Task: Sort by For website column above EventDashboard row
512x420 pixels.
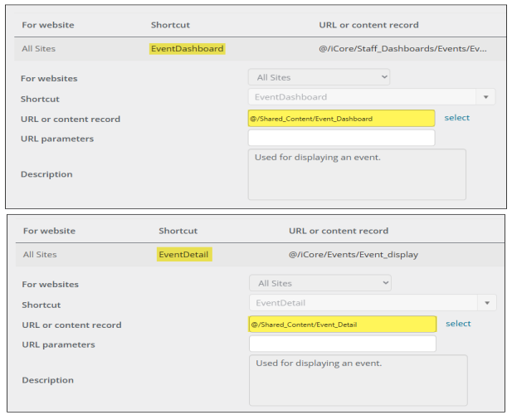Action: point(47,25)
